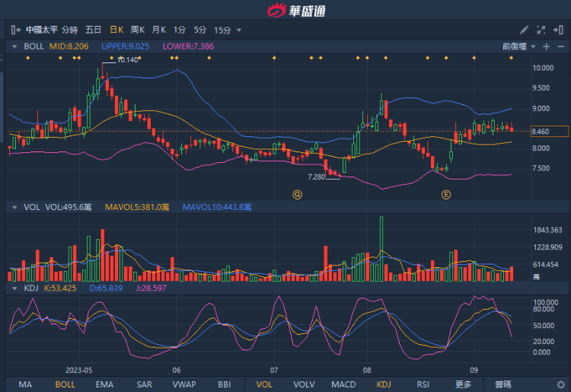The width and height of the screenshot is (571, 392).
Task: Toggle the BOLL indicator on
Action: pyautogui.click(x=65, y=384)
